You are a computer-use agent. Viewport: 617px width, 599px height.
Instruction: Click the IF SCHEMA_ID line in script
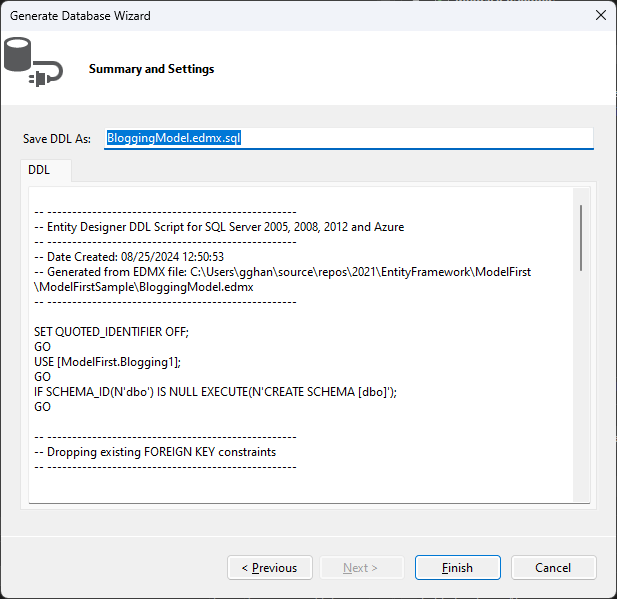pyautogui.click(x=215, y=392)
